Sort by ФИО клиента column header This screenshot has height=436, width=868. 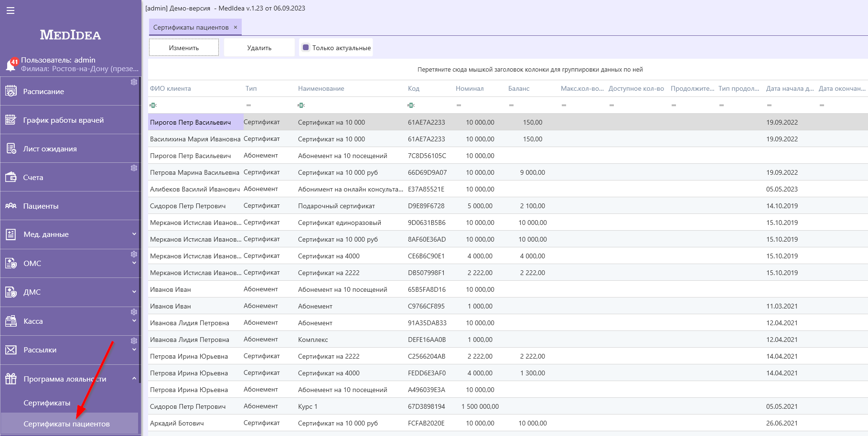(x=171, y=88)
